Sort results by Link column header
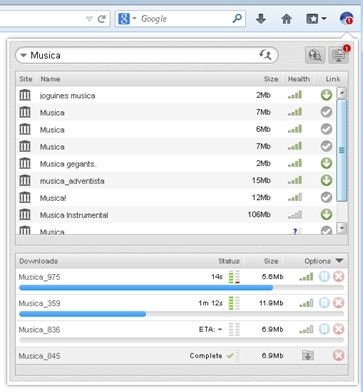This screenshot has height=392, width=363. click(333, 79)
